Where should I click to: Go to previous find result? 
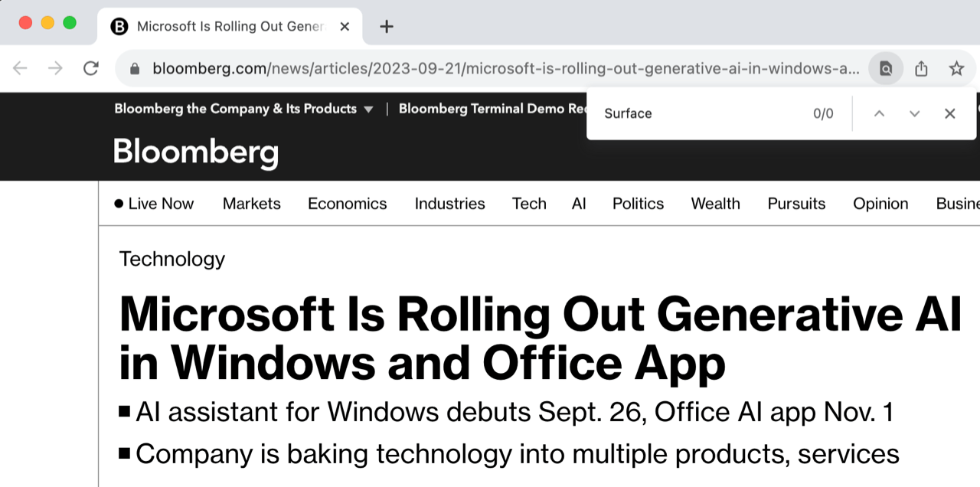(x=879, y=113)
